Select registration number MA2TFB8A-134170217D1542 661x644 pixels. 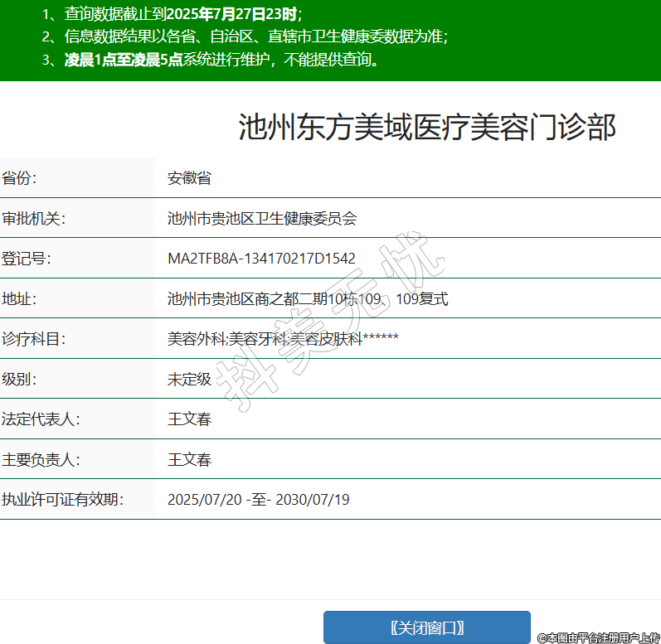pyautogui.click(x=261, y=259)
